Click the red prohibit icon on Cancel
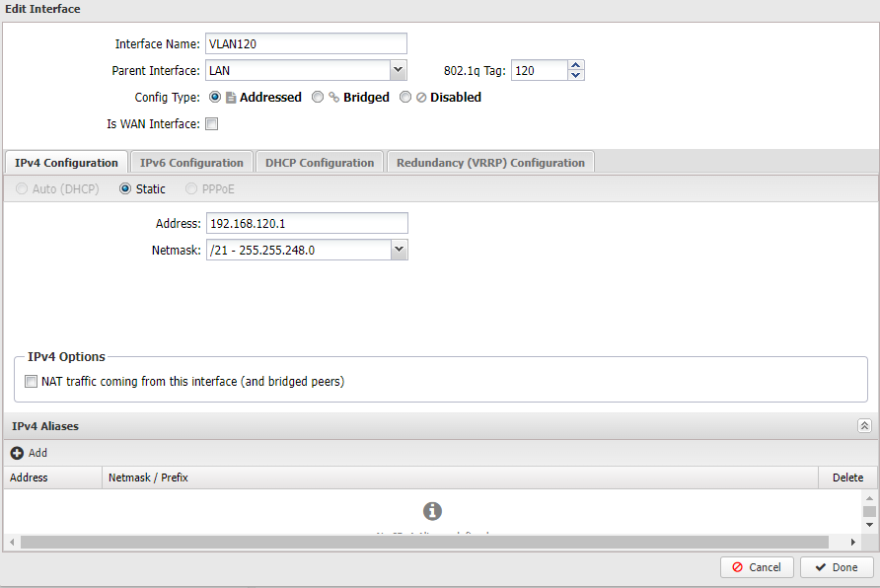Screen dimensions: 880x588 click(x=740, y=567)
